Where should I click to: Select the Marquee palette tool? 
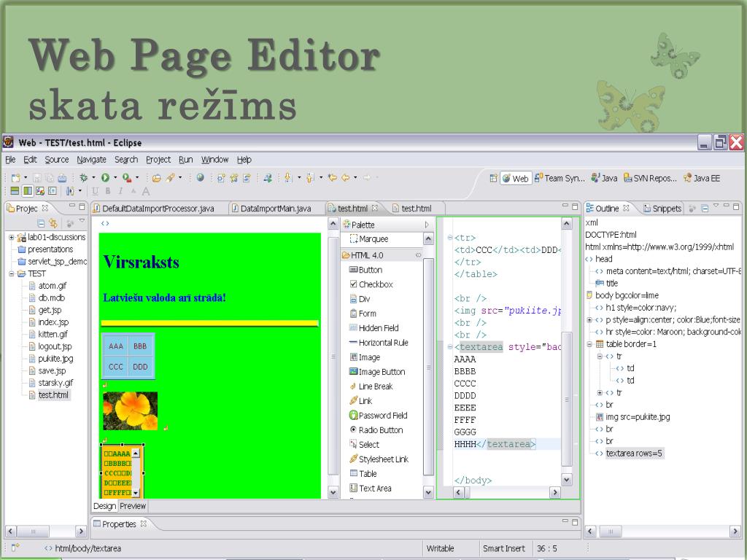[x=369, y=239]
